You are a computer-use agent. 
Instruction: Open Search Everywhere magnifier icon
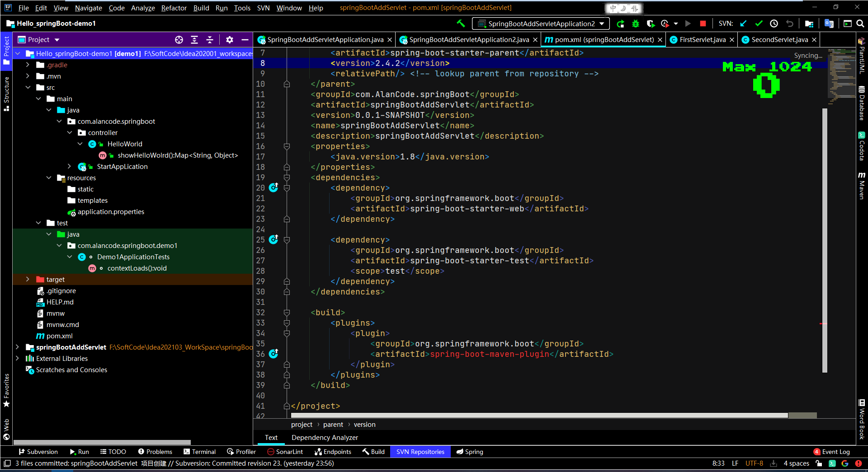pos(860,23)
